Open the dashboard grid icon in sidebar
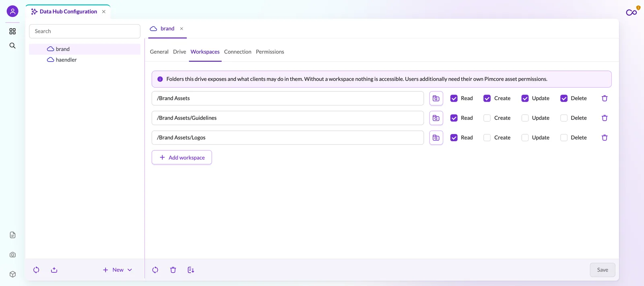 [12, 31]
